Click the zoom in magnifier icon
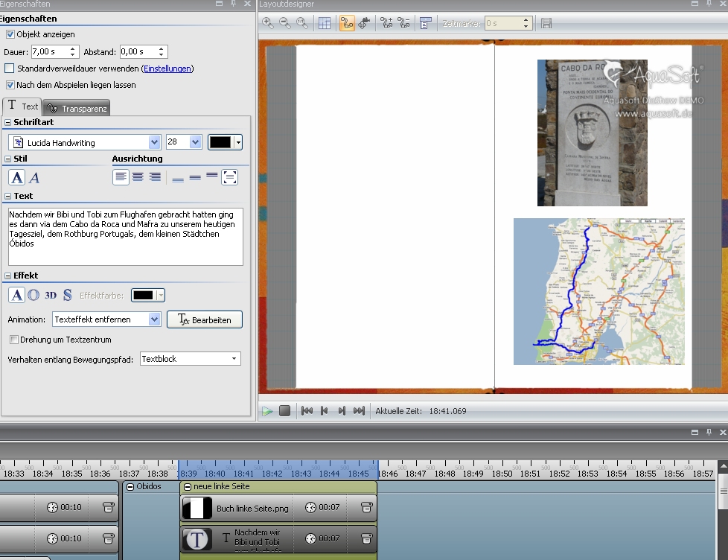This screenshot has height=560, width=728. [x=268, y=24]
